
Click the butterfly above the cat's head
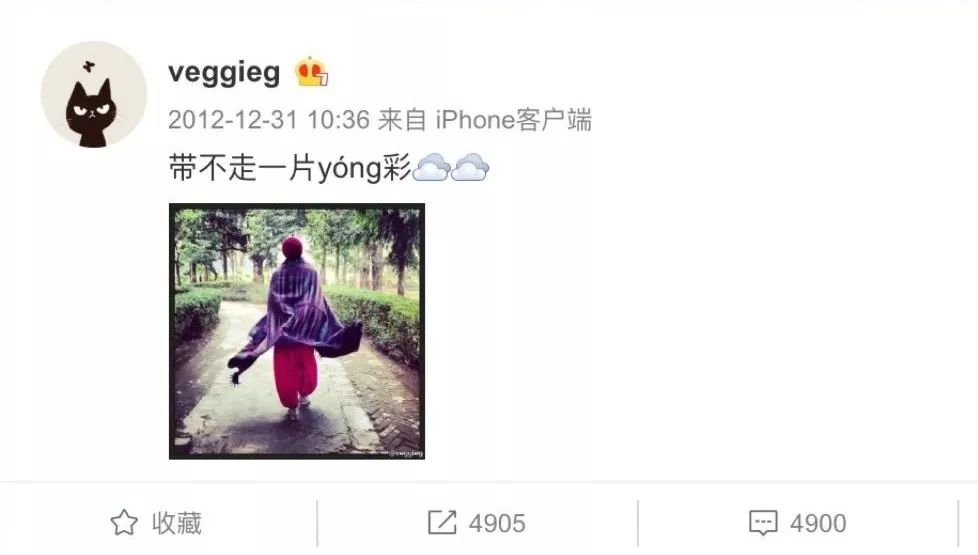click(x=89, y=65)
